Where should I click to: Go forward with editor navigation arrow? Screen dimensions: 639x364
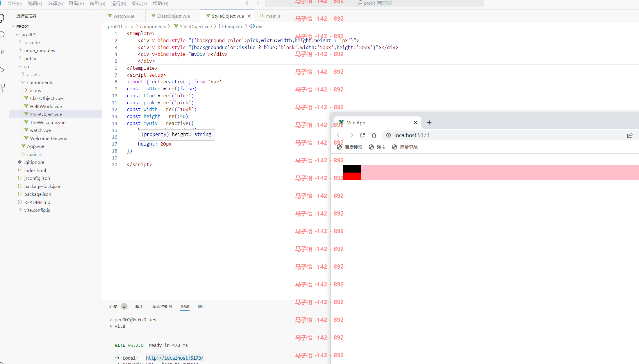tap(257, 3)
